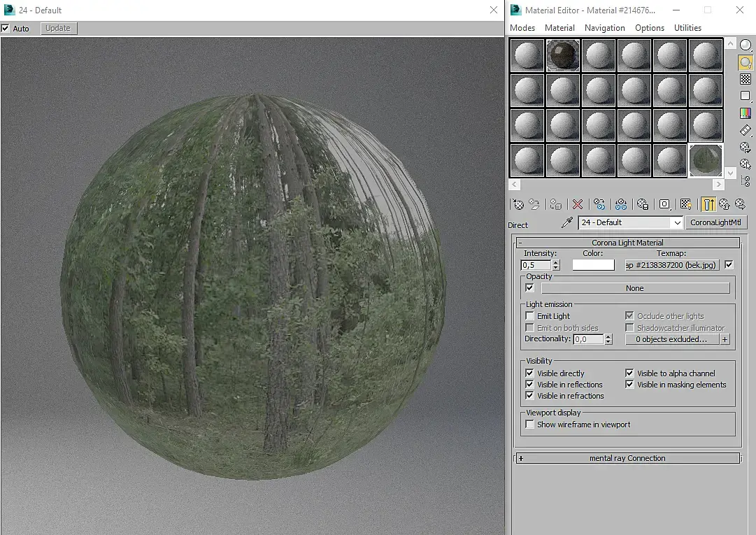Click the CoronaLightMtl type button
Image resolution: width=756 pixels, height=535 pixels.
click(x=716, y=222)
